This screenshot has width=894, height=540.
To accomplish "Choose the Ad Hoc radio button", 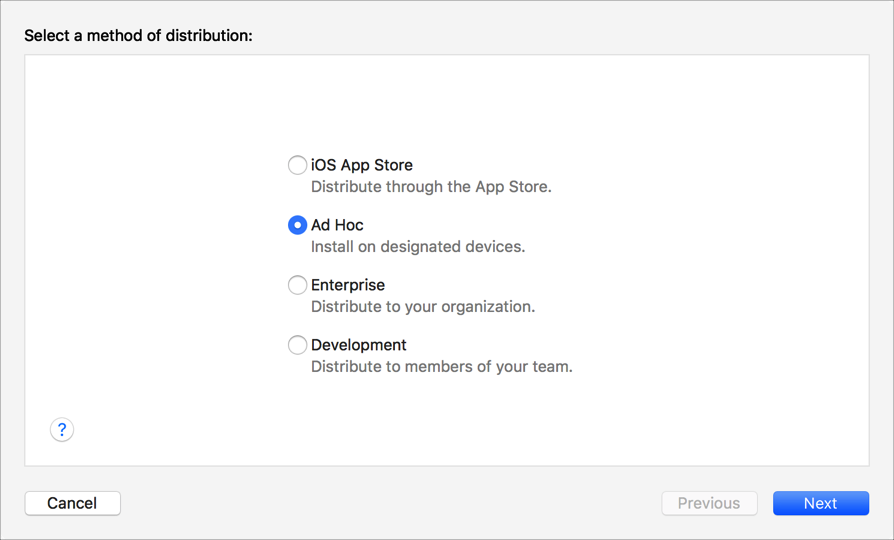I will pos(297,225).
